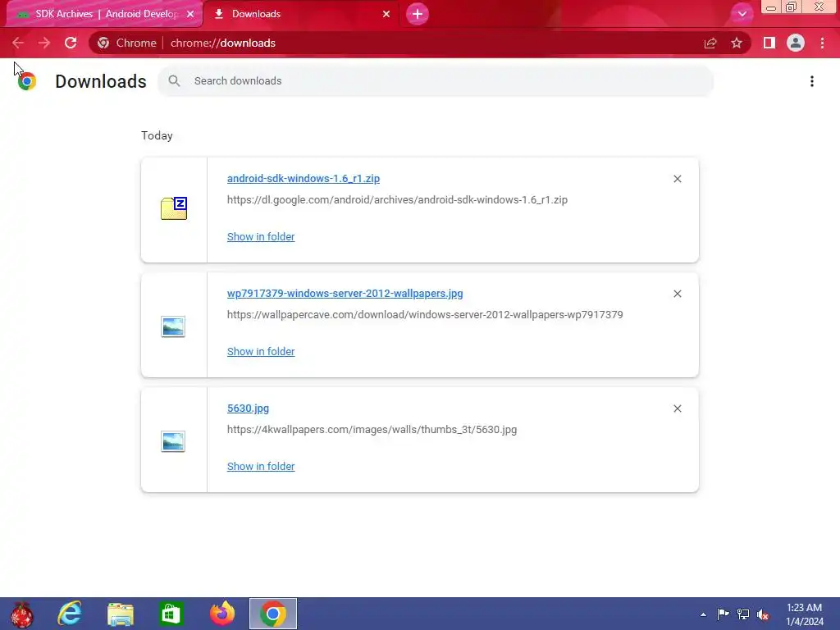
Task: Click the browser forward arrow
Action: tap(44, 43)
